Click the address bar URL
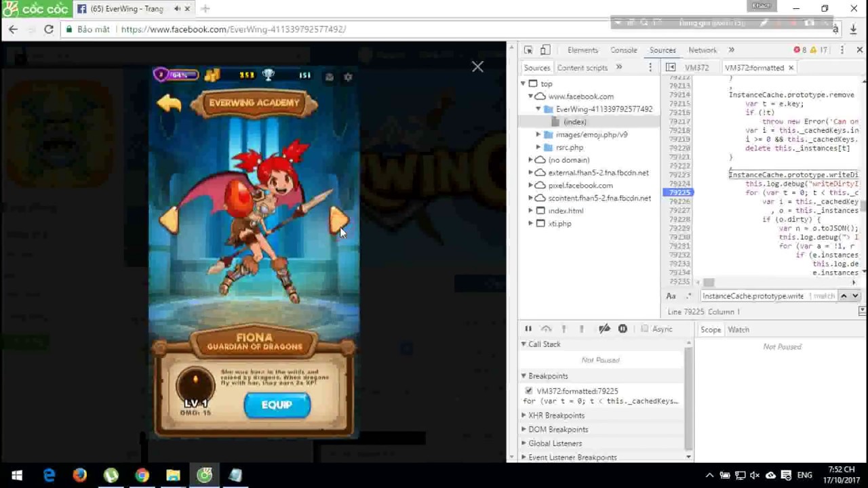Viewport: 868px width, 488px height. tap(233, 29)
